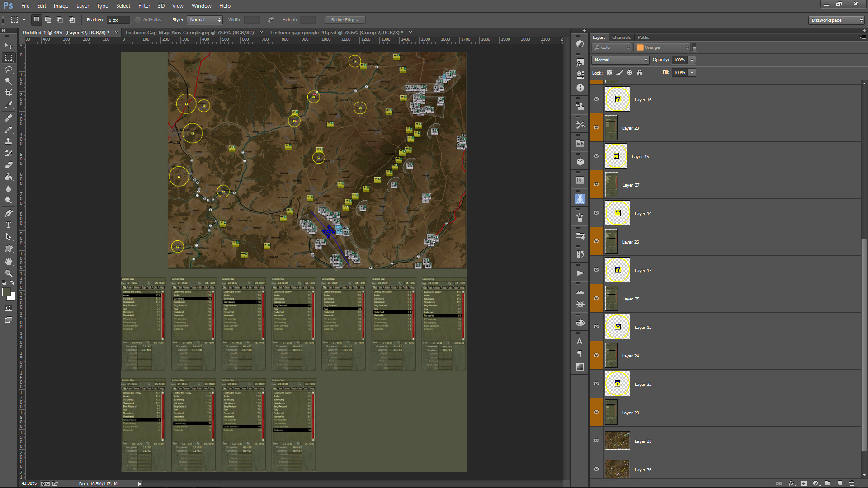Click the foreground color swatch
This screenshot has height=488, width=868.
[6, 292]
